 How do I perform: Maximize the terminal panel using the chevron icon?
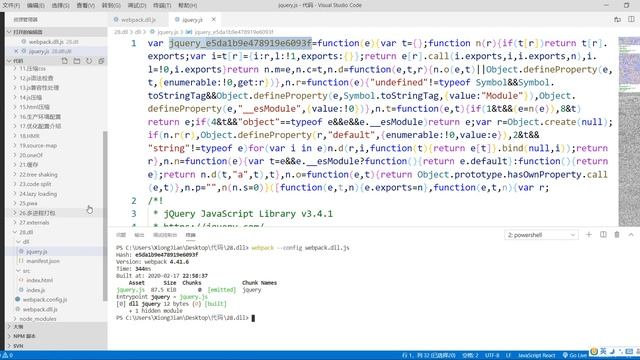coord(631,235)
